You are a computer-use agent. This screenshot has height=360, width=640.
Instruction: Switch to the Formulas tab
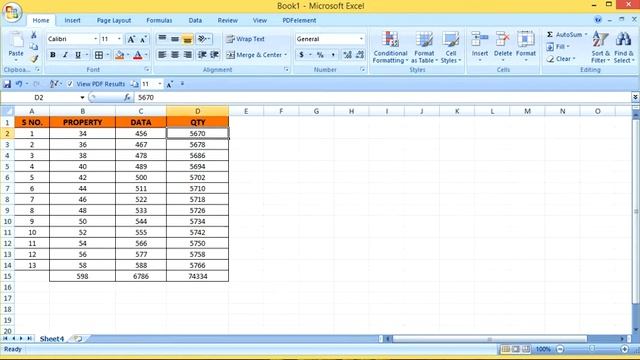point(159,20)
